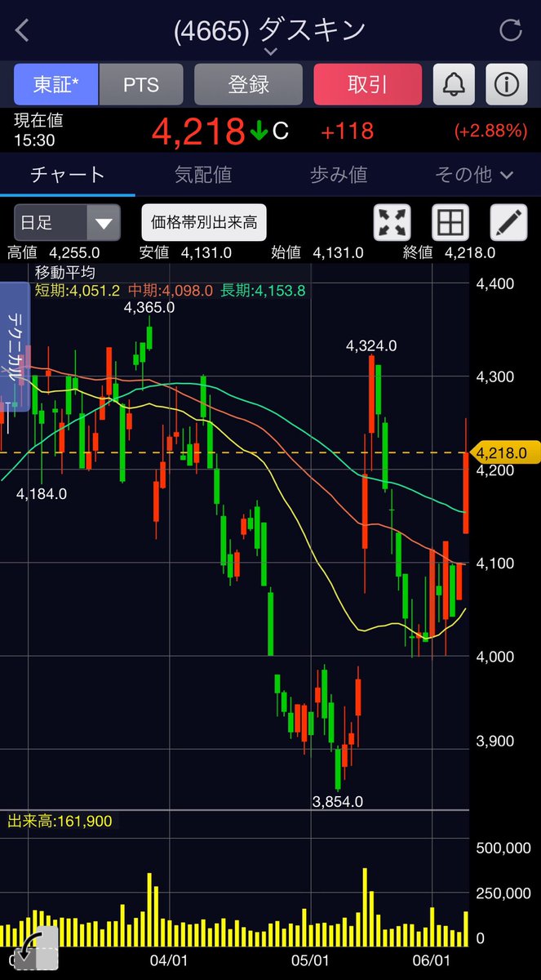The height and width of the screenshot is (980, 541).
Task: Toggle 価格帯別出来高 volume-by-price display
Action: tap(204, 222)
